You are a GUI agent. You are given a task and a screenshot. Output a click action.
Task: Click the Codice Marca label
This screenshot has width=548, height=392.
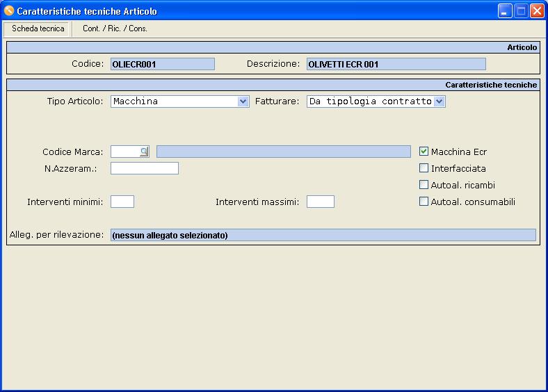coord(73,152)
